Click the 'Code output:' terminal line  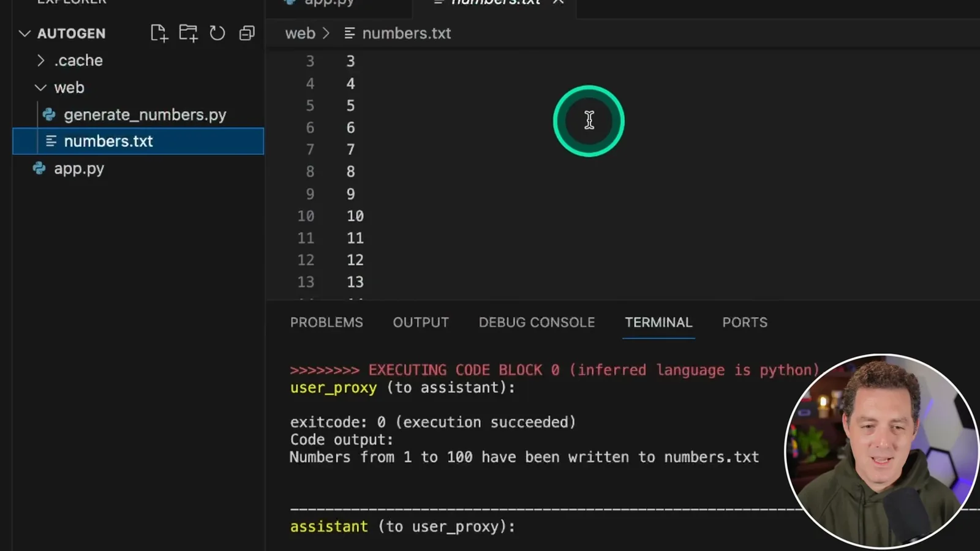coord(341,440)
